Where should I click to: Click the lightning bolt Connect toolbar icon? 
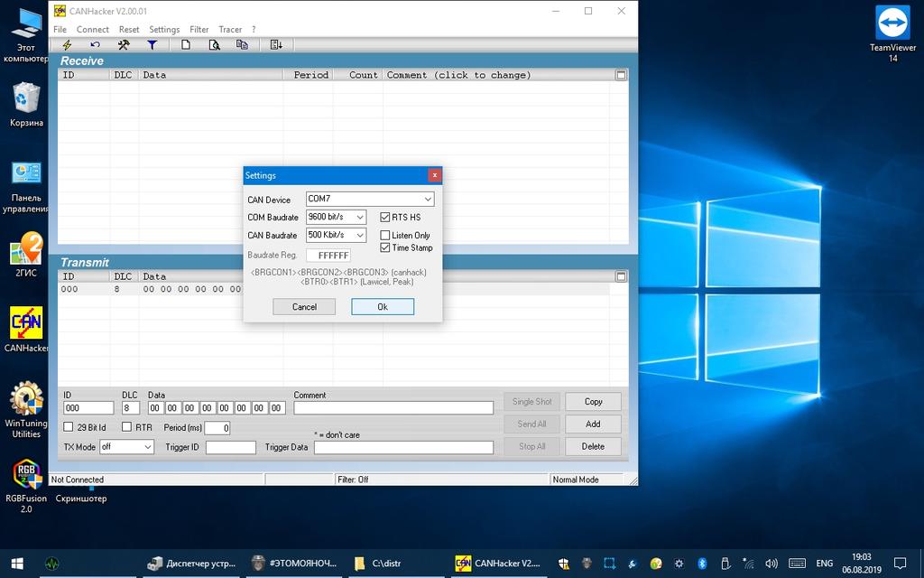67,44
